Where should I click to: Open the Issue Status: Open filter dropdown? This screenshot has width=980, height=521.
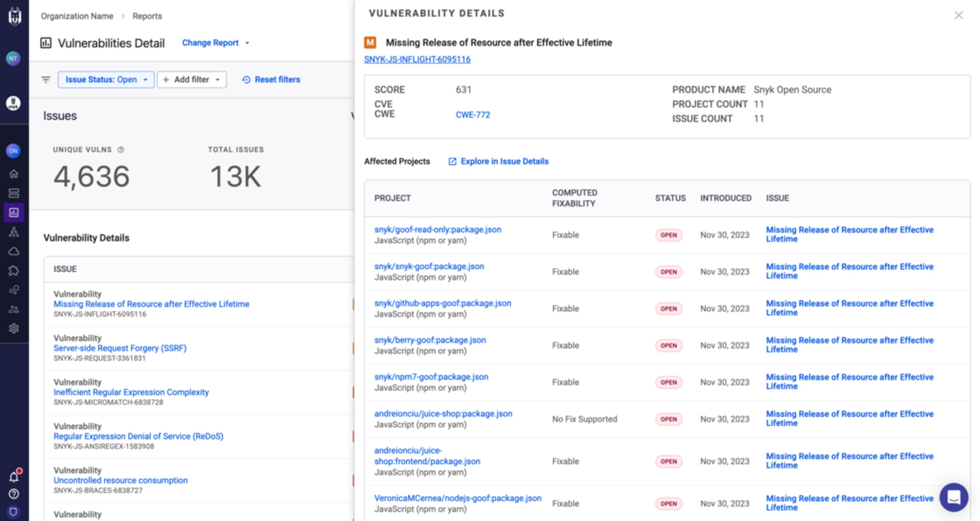[x=106, y=80]
